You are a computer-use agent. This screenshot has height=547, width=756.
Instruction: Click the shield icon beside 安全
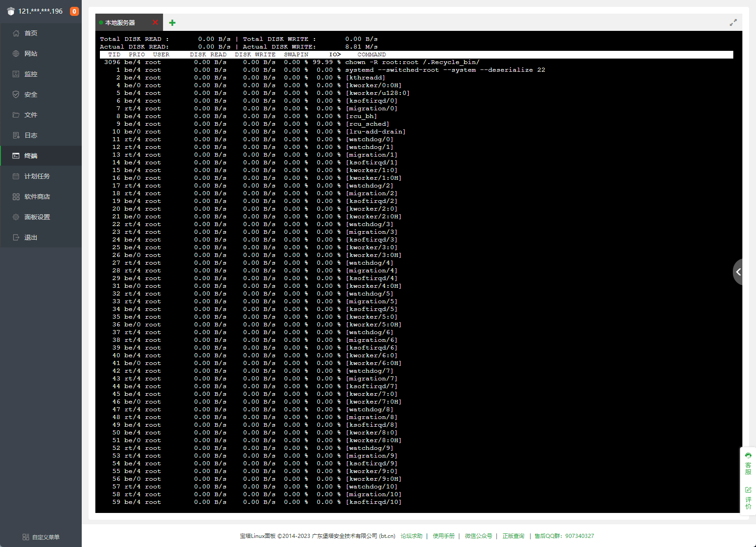pyautogui.click(x=16, y=94)
